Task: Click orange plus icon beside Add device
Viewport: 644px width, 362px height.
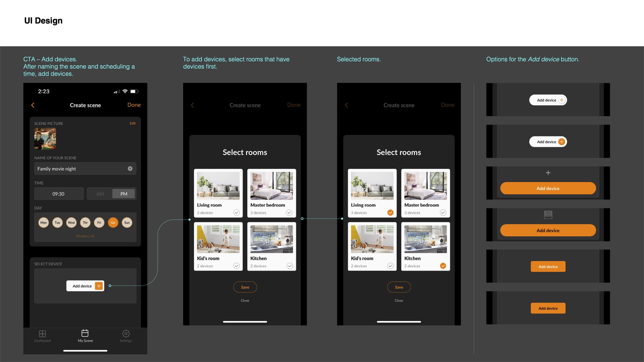Action: (99, 286)
